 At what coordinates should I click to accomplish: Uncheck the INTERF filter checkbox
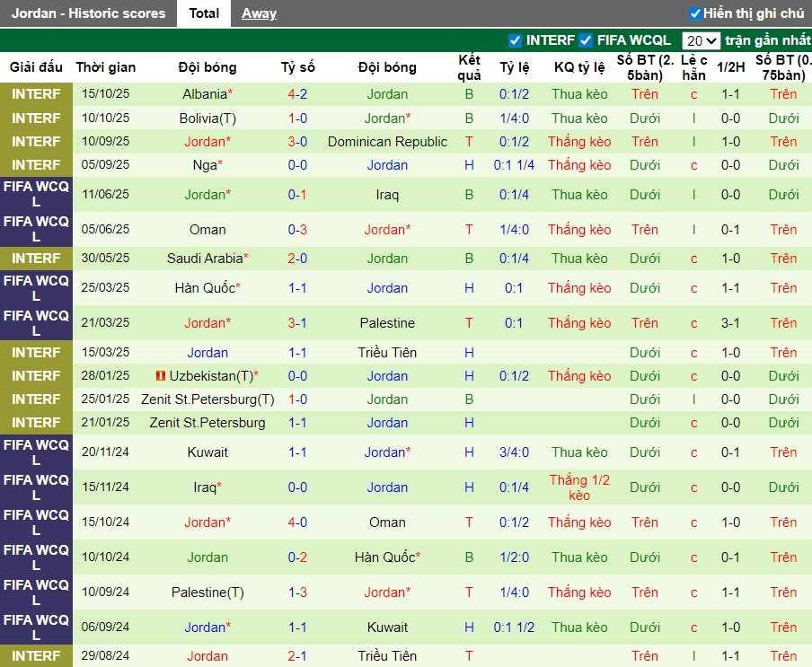pos(515,40)
